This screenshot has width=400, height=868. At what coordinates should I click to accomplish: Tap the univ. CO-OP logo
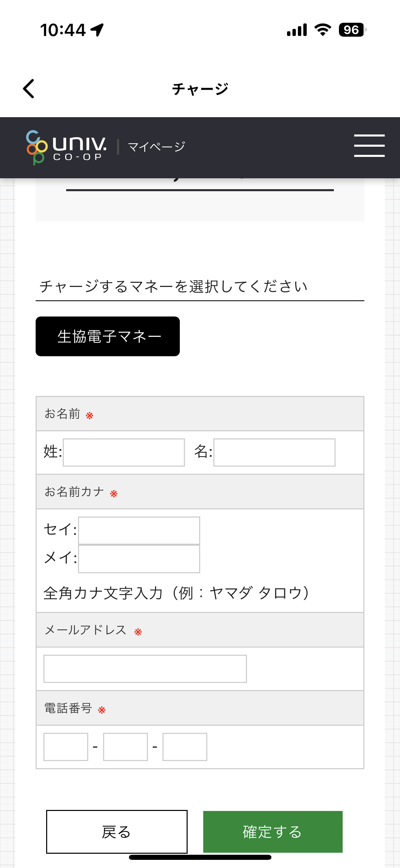point(66,147)
